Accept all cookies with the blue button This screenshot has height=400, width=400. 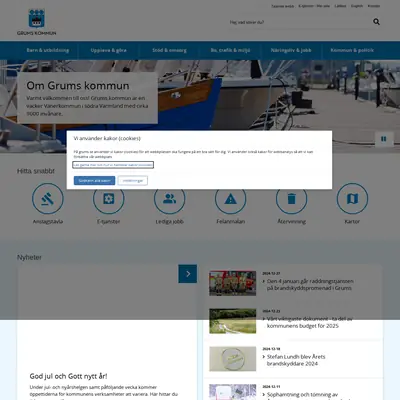tap(94, 181)
